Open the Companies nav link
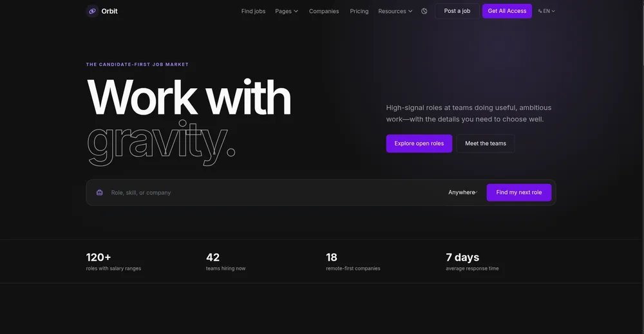 click(x=324, y=11)
